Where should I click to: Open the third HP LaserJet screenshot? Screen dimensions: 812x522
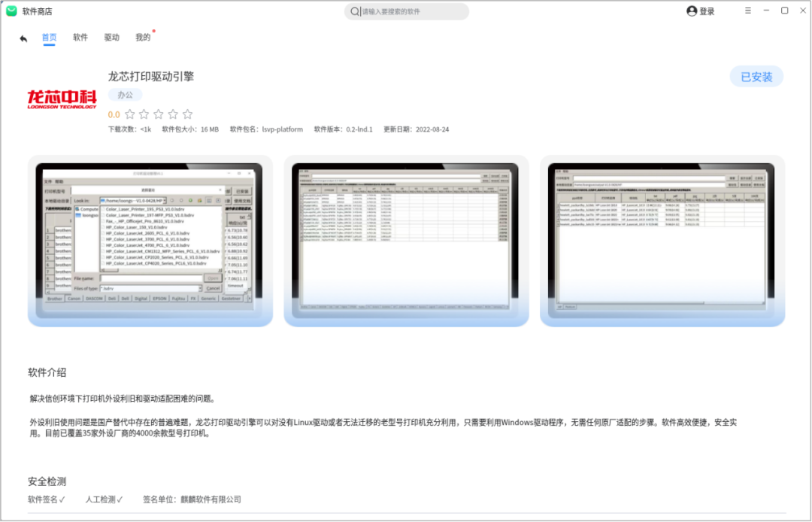click(662, 241)
